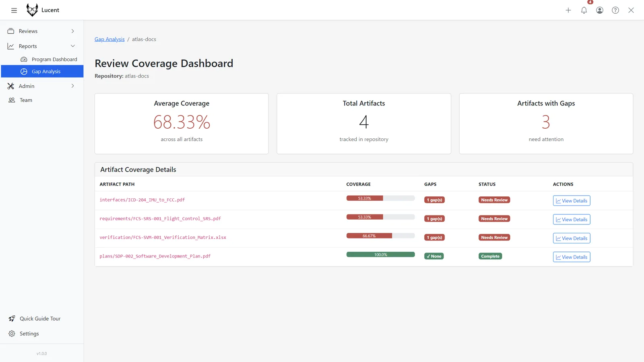Click Needs Review badge for ICD-204 row

(494, 200)
